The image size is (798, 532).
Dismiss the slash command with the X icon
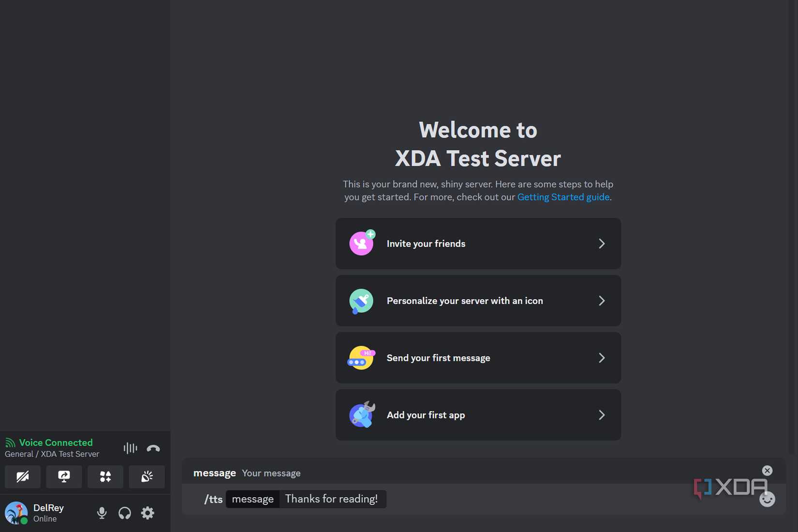tap(767, 471)
